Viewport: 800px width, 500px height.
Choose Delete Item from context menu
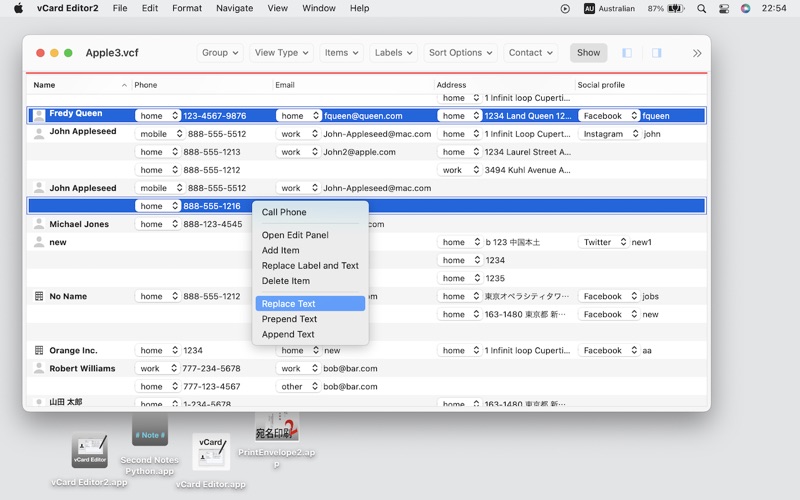285,281
